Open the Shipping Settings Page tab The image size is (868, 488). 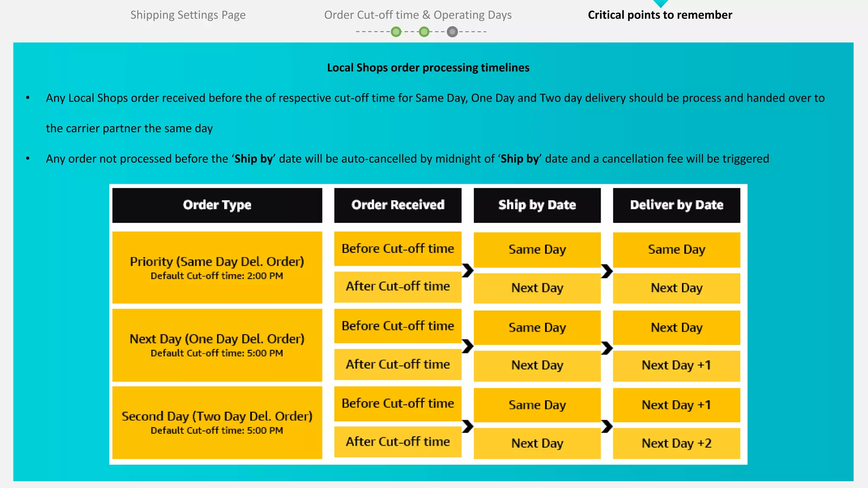coord(188,15)
